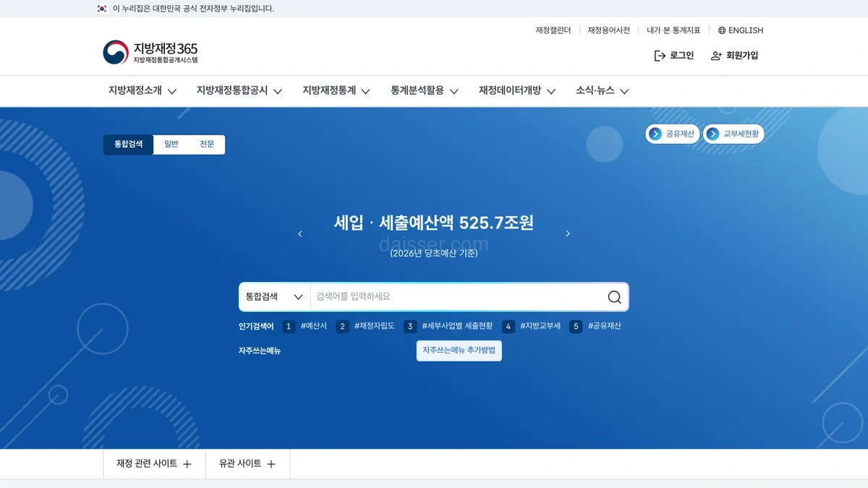The image size is (868, 488).
Task: Search popular keyword #공유재산
Action: [x=605, y=326]
